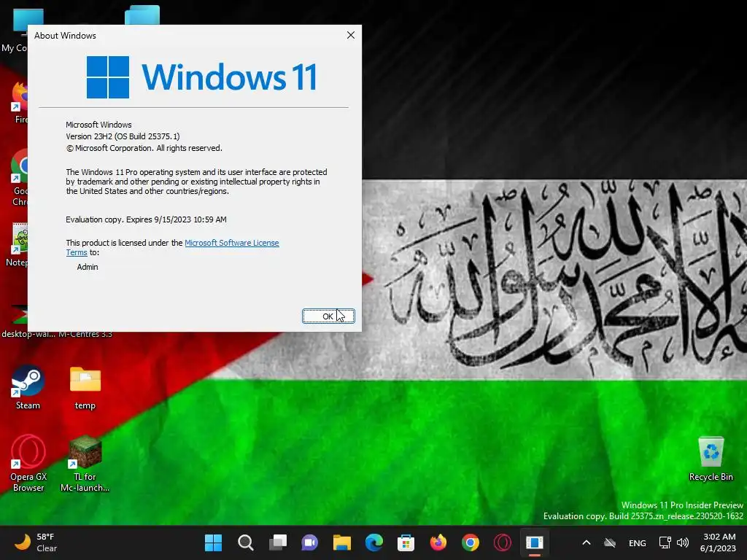Show hidden system tray icons
The width and height of the screenshot is (747, 560).
click(x=587, y=542)
